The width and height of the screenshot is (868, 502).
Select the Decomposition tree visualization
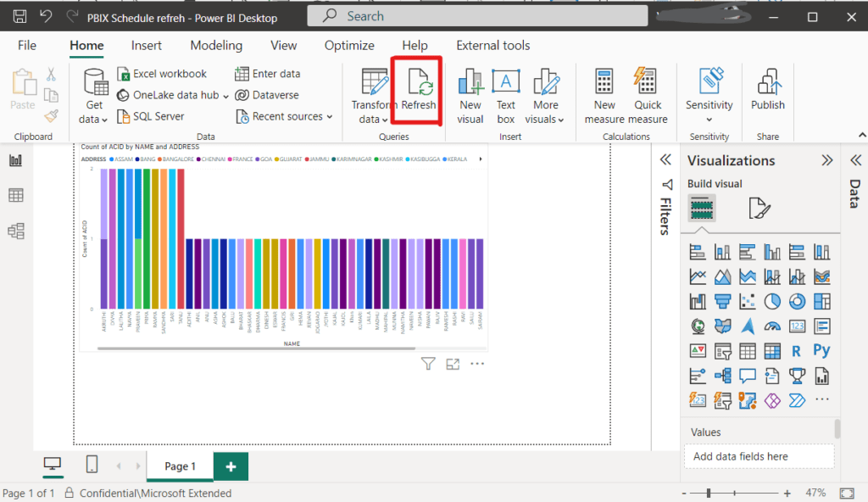[x=722, y=376]
